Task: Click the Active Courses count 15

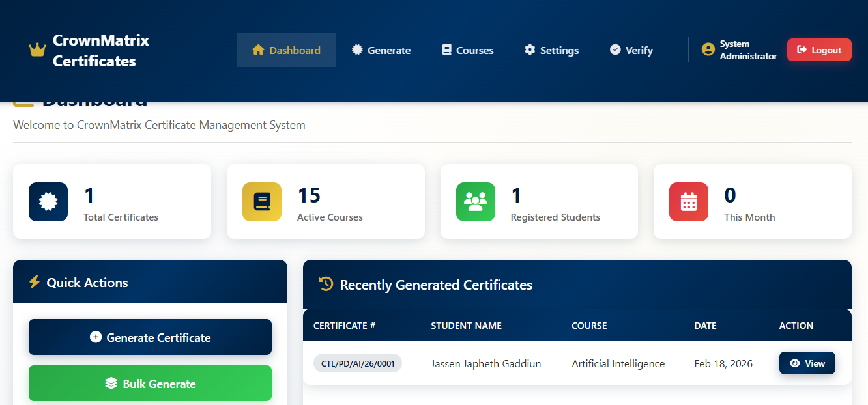Action: (x=309, y=195)
